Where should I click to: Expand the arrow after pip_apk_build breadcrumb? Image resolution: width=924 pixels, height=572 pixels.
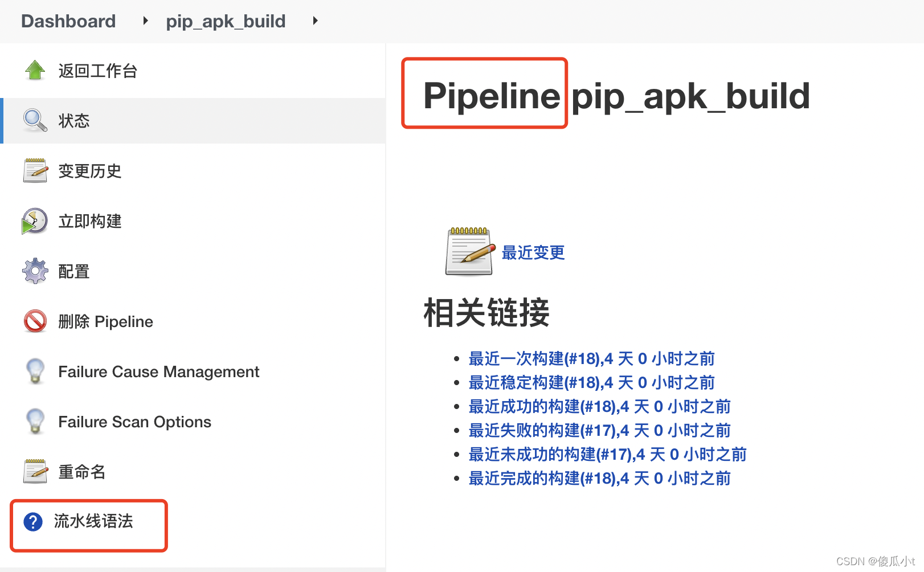pos(315,21)
